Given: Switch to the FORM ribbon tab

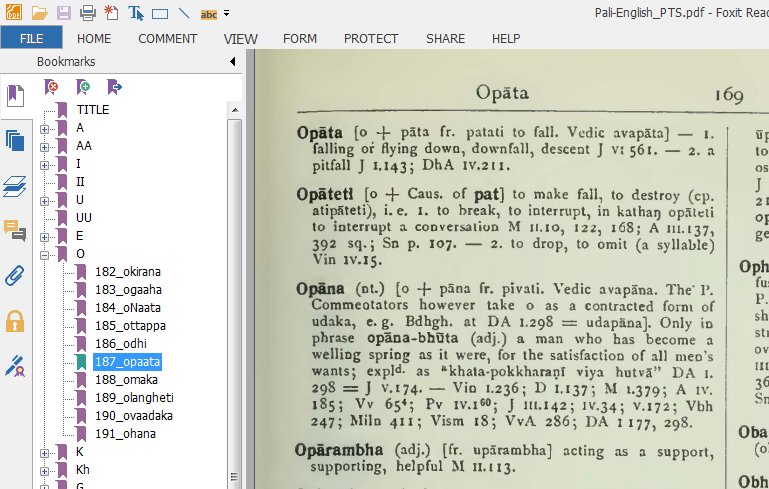Looking at the screenshot, I should [300, 39].
